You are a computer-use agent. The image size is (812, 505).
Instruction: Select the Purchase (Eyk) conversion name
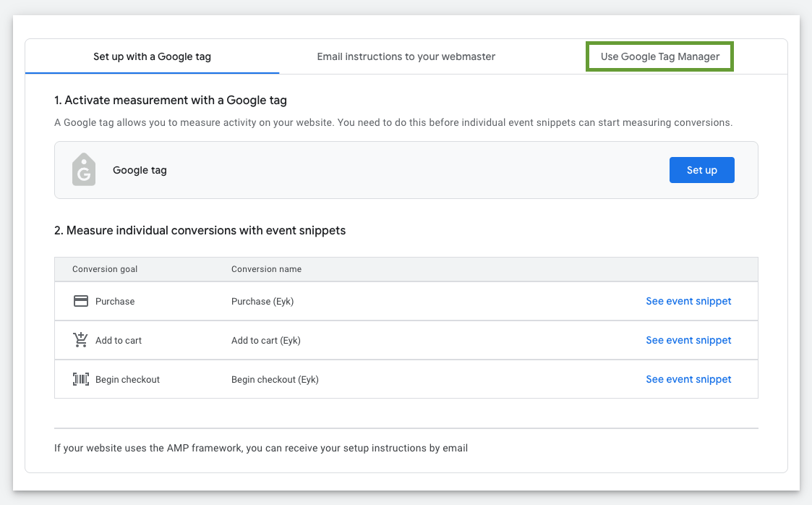tap(262, 302)
